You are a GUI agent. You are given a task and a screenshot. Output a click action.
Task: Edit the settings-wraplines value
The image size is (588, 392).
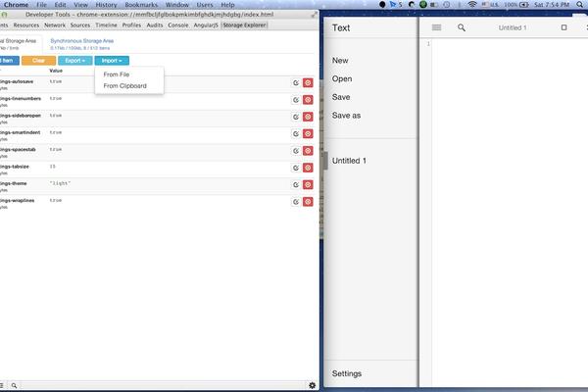pos(296,202)
